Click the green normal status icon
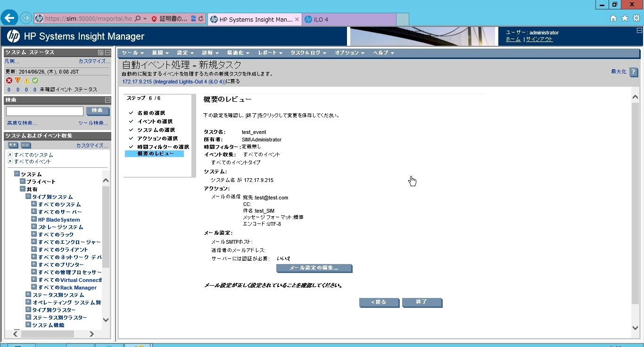The image size is (644, 347). coord(35,81)
